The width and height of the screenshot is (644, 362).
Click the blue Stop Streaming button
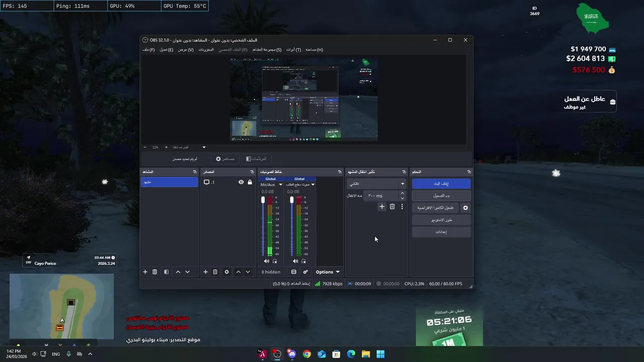click(x=441, y=184)
